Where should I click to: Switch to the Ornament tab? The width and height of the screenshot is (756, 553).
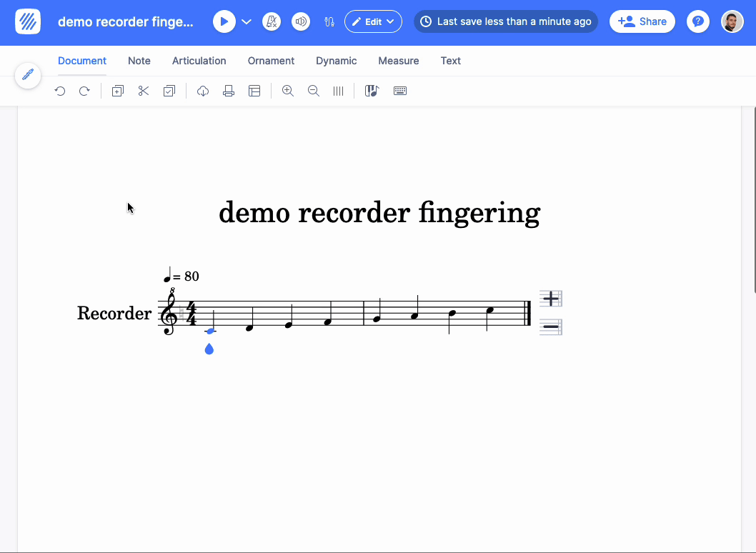pos(271,61)
